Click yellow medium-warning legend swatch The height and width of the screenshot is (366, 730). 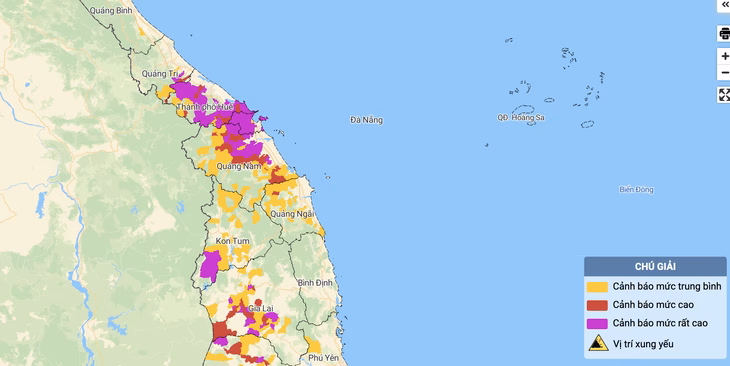597,287
